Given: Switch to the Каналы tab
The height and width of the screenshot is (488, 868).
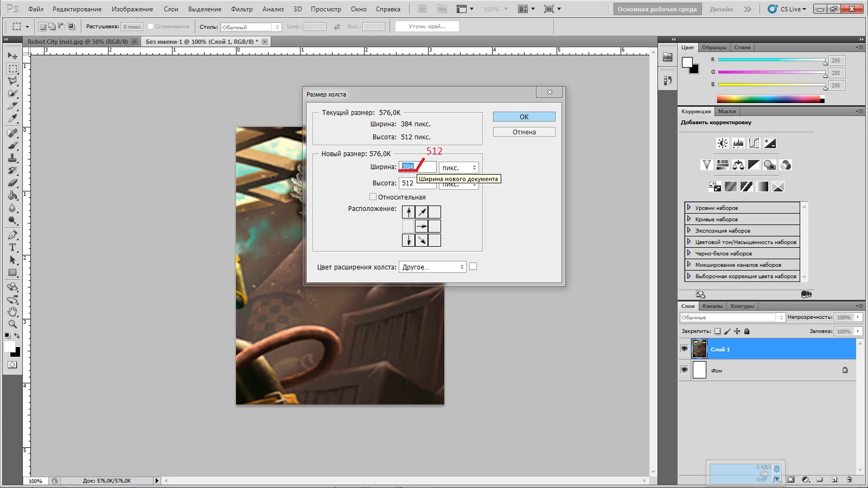Looking at the screenshot, I should (x=712, y=306).
